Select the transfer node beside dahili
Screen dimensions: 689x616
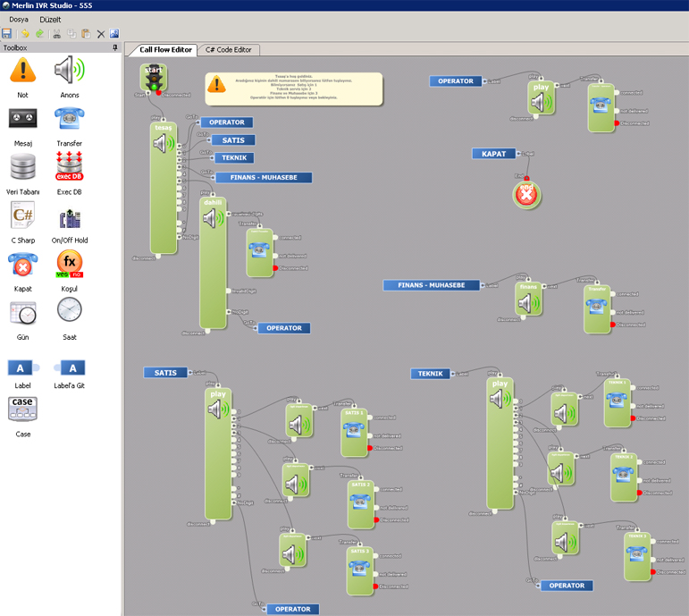point(260,252)
